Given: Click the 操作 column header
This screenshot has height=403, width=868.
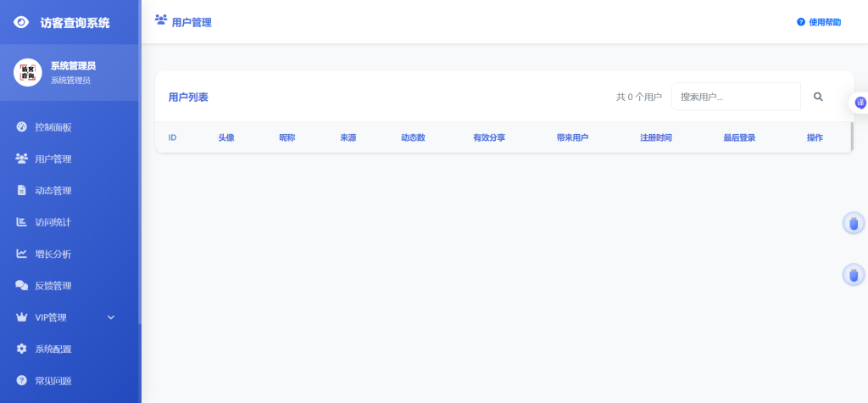Looking at the screenshot, I should [x=815, y=137].
